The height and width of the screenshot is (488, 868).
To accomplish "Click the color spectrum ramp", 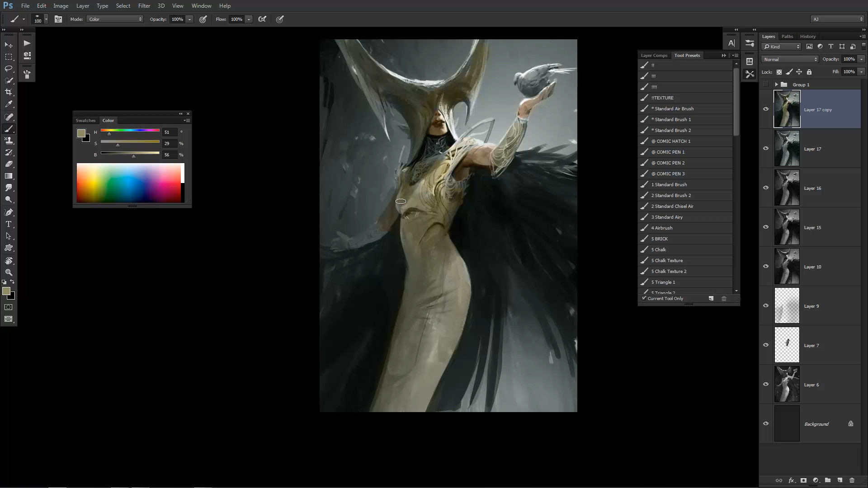I will (x=129, y=183).
